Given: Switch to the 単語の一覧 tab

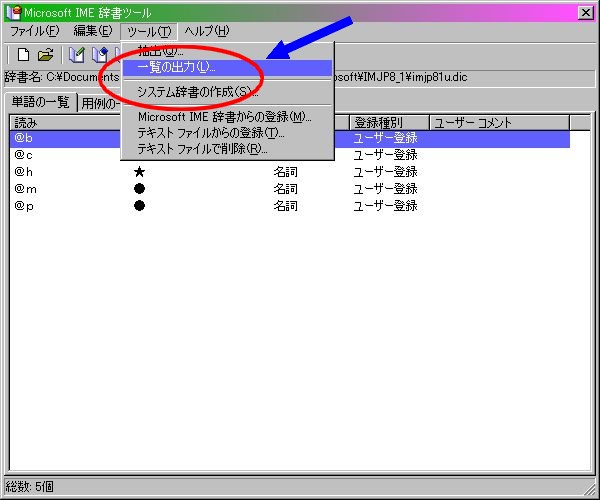Looking at the screenshot, I should (41, 102).
